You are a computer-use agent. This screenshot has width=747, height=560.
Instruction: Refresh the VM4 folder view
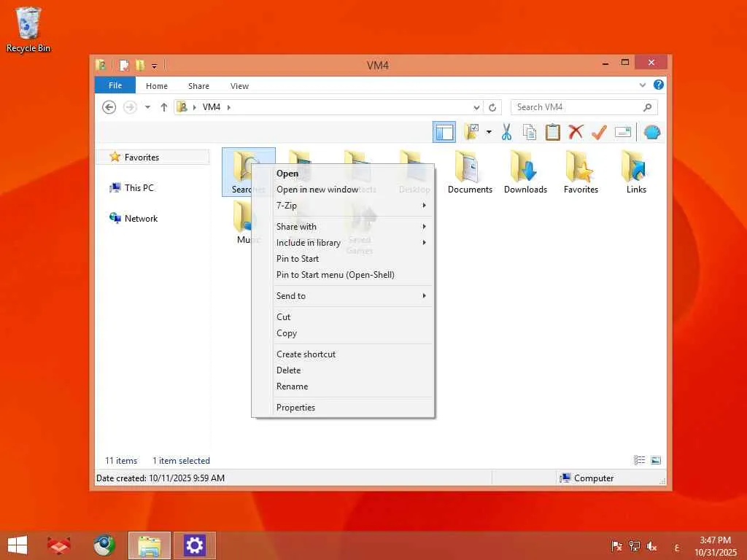click(492, 108)
